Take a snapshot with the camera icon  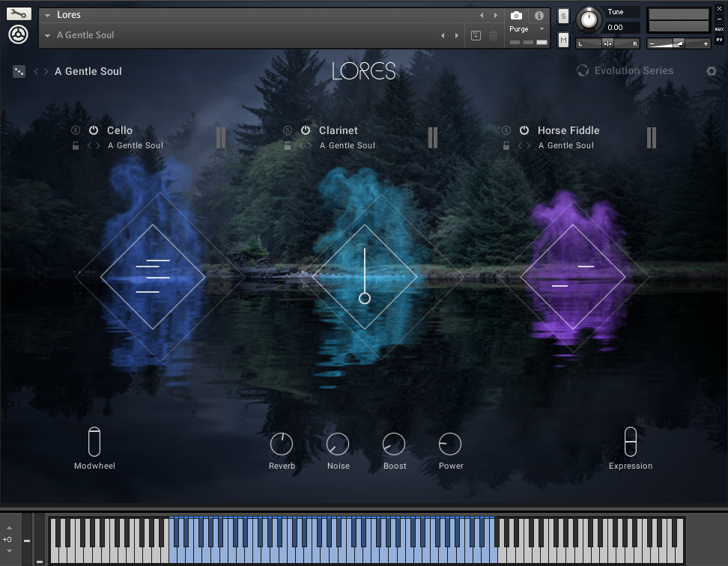click(x=516, y=16)
